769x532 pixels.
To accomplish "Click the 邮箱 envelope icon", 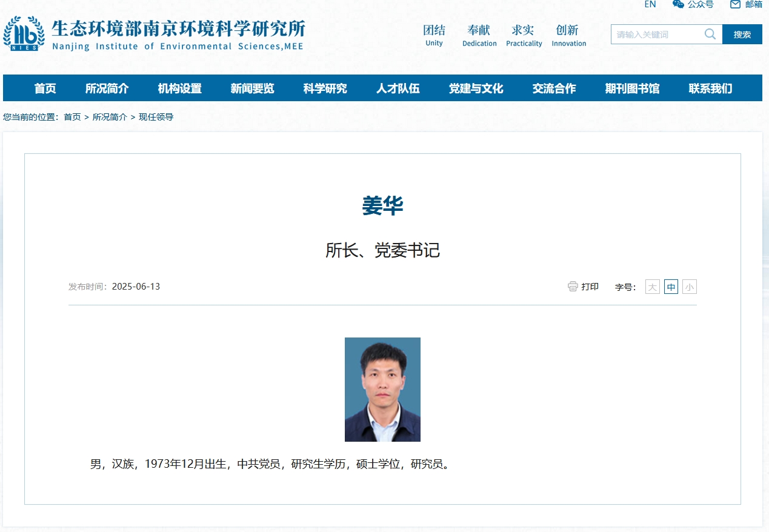I will (x=735, y=4).
